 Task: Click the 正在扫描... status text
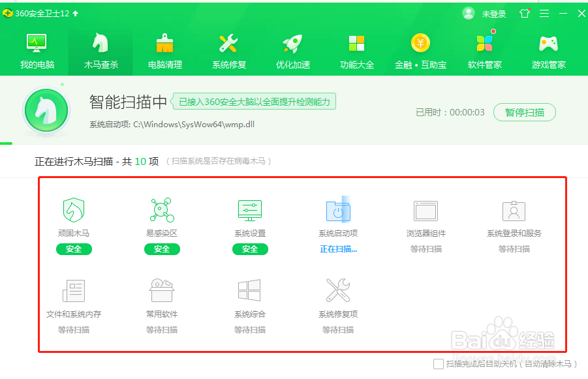tap(338, 249)
